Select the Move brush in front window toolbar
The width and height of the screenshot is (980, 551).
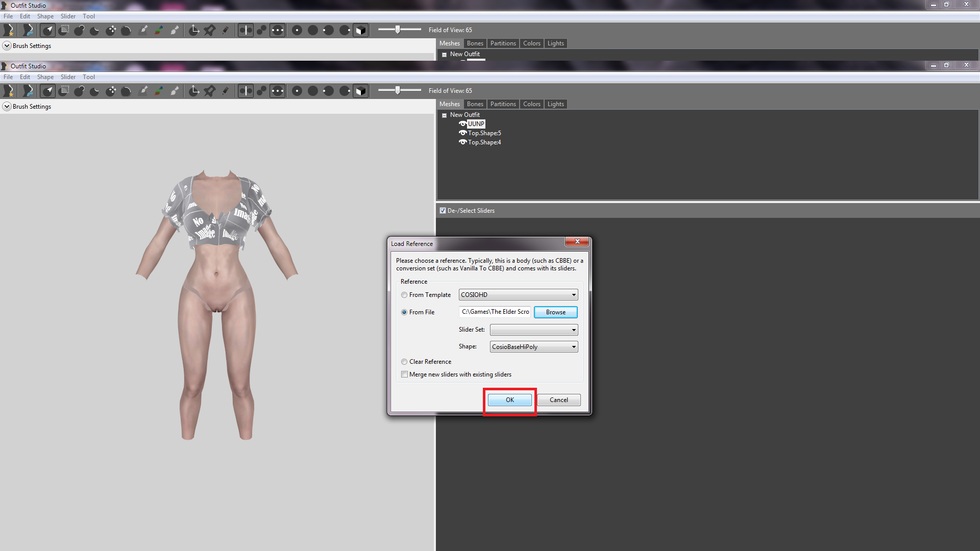click(111, 91)
